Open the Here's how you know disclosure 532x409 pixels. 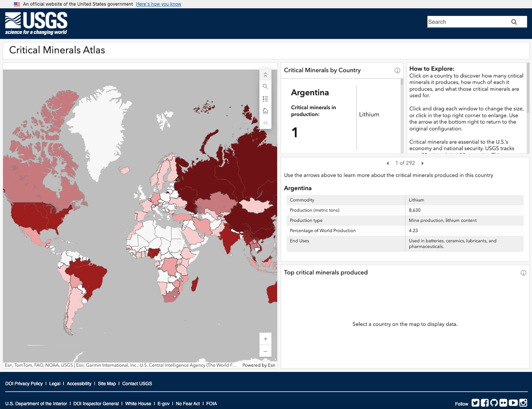click(158, 4)
